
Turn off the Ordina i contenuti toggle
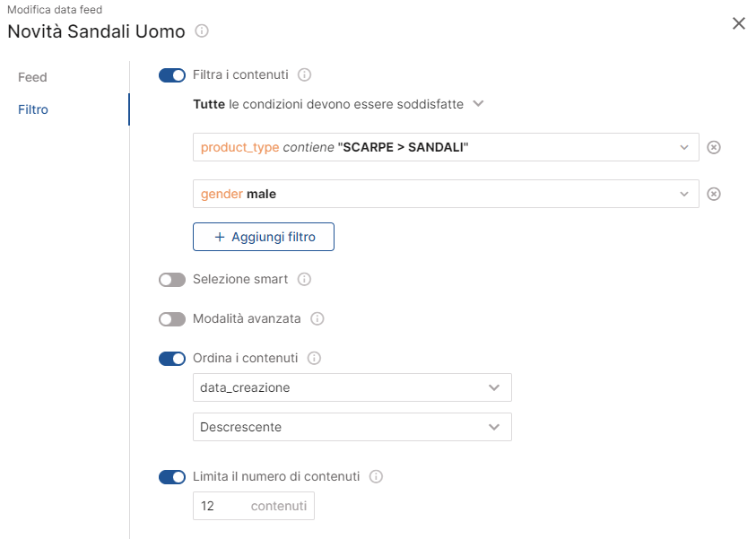point(172,359)
